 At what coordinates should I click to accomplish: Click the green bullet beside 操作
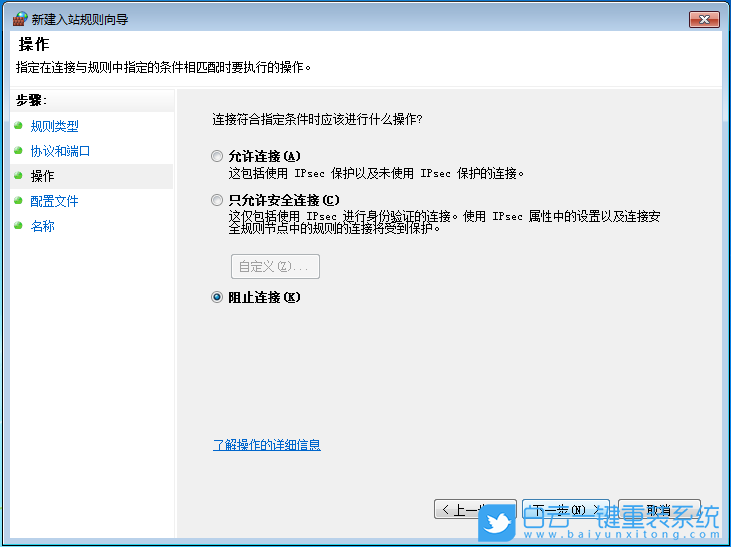coord(18,175)
